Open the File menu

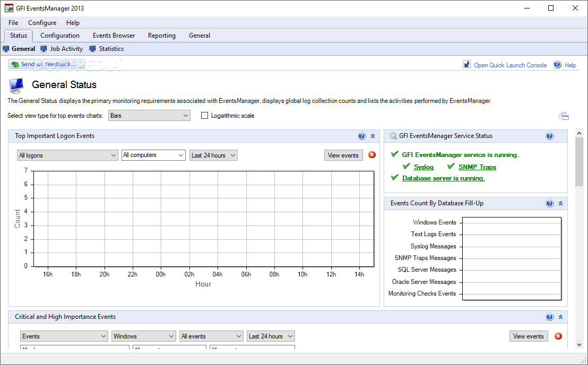click(13, 23)
